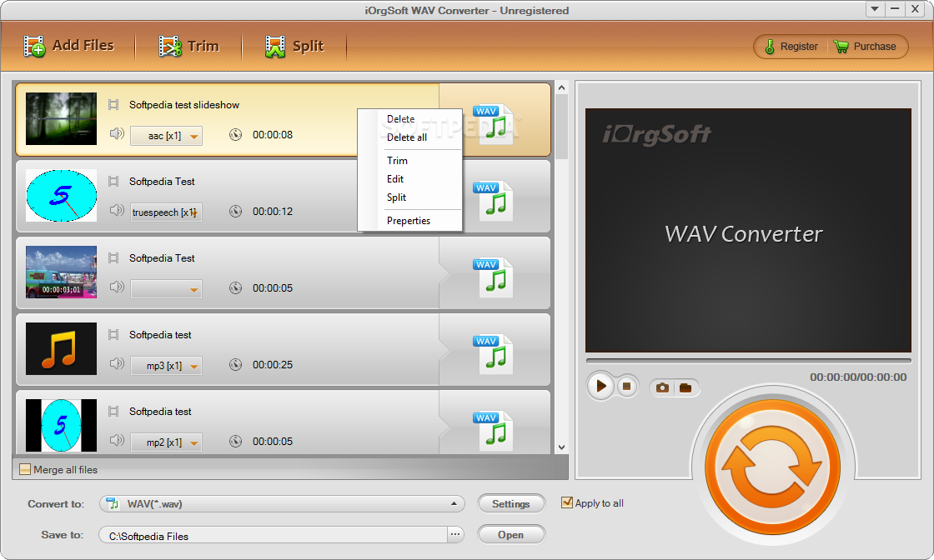Open the truespeech [x1] audio track dropdown
This screenshot has width=934, height=560.
[166, 212]
